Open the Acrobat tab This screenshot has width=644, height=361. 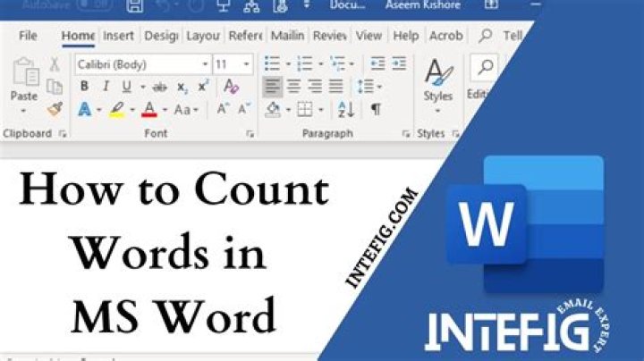[x=446, y=36]
